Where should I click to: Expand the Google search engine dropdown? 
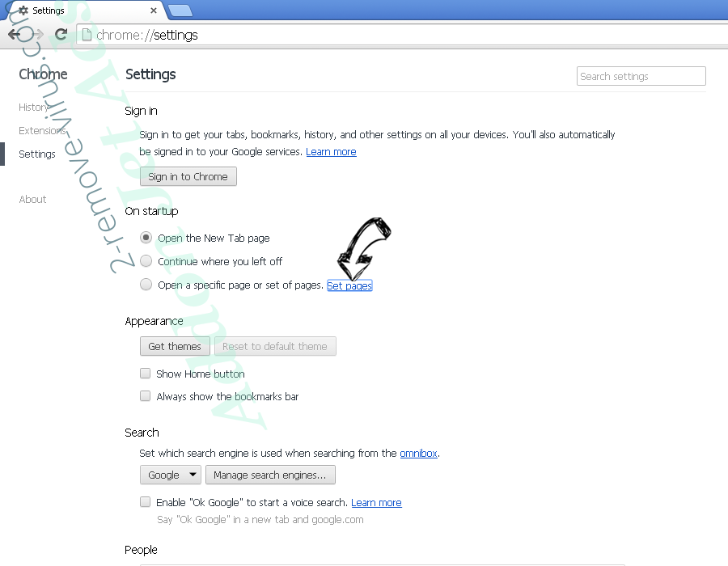point(171,475)
